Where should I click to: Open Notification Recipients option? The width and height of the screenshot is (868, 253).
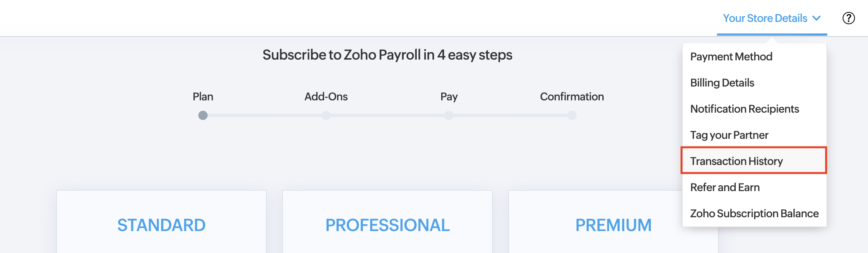(744, 109)
